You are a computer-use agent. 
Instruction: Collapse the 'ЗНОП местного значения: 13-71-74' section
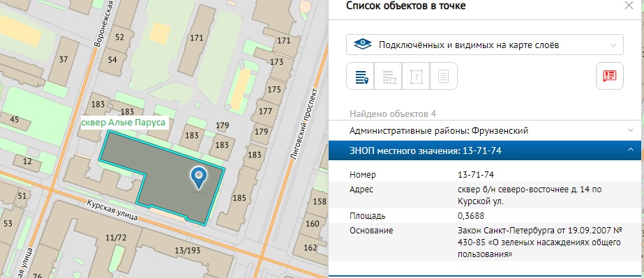[x=485, y=150]
